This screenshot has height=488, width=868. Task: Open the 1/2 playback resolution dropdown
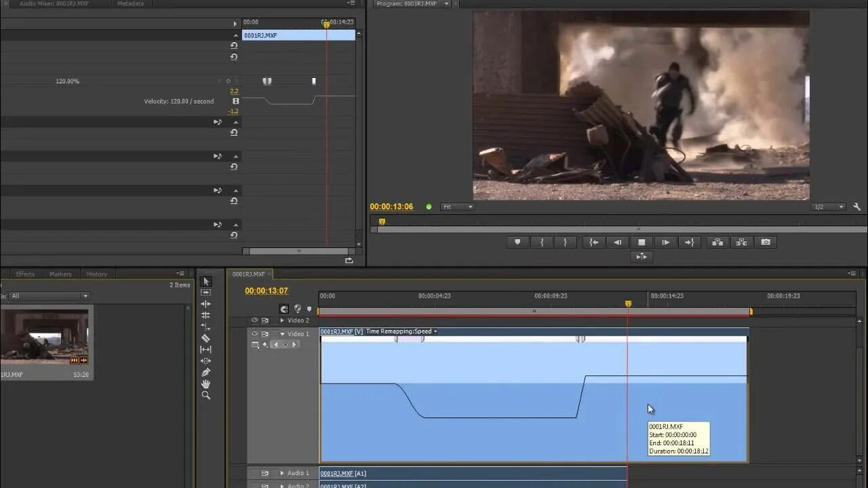pyautogui.click(x=829, y=207)
